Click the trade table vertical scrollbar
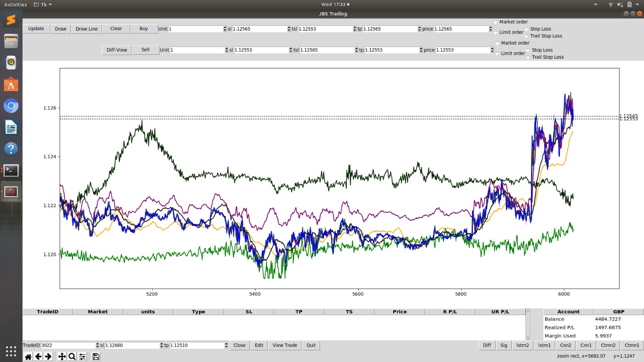The image size is (644, 362). [528, 324]
